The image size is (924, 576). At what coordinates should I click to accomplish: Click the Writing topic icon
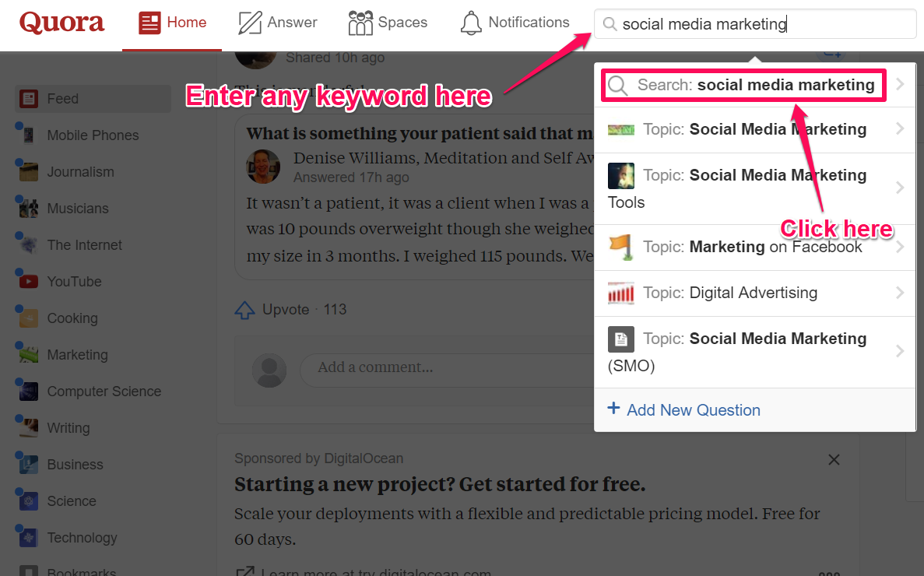tap(28, 427)
